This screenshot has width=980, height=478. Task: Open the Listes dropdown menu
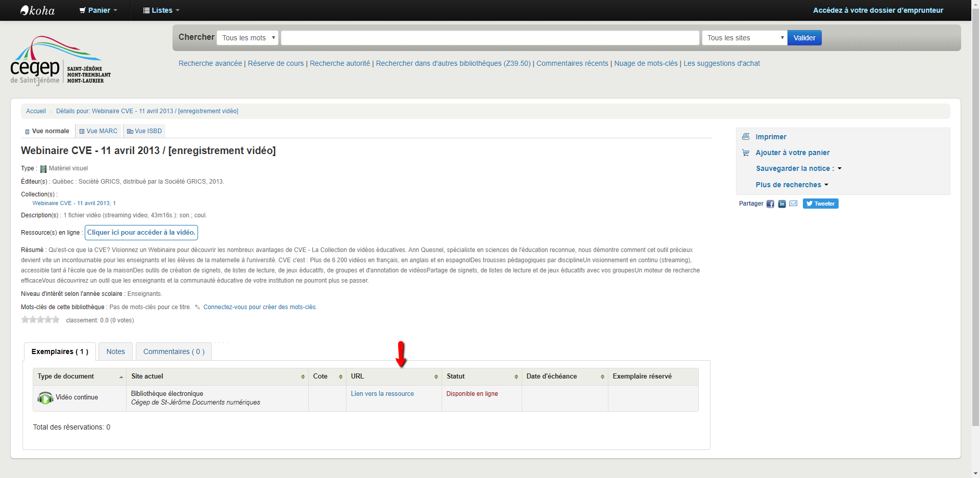click(x=161, y=10)
